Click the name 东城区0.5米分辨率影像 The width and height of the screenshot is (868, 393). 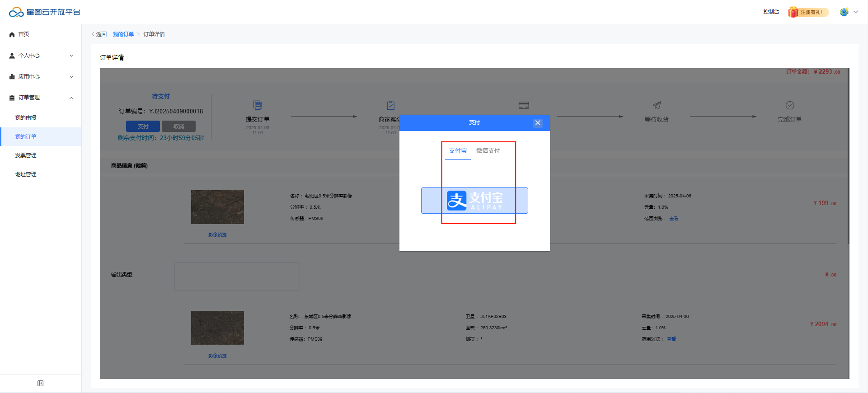[328, 317]
